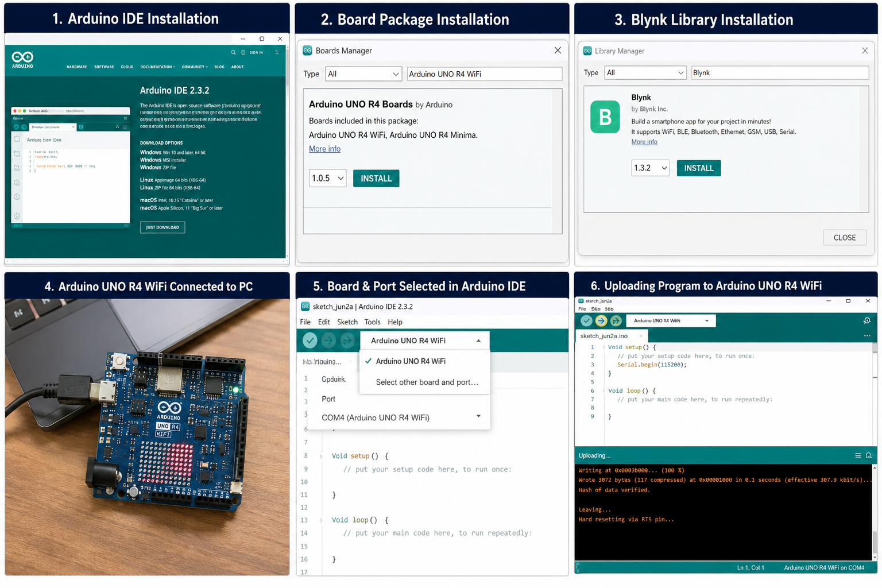
Task: Choose the checked Arduino UNO R4 WiFi menu entry
Action: (x=424, y=361)
